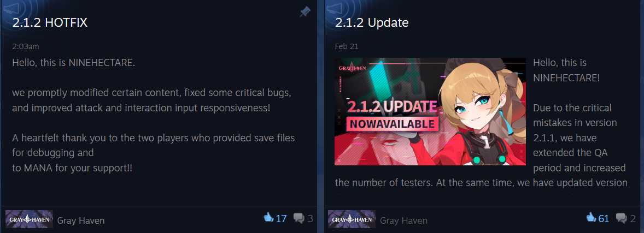Viewport: 644px width, 233px height.
Task: Click Gray Haven logo under Update post
Action: click(x=352, y=219)
